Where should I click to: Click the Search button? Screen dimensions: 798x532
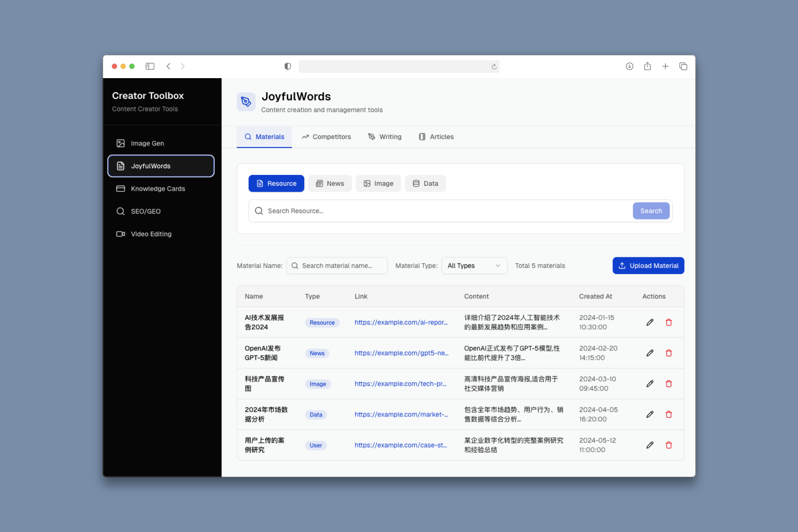click(x=650, y=211)
